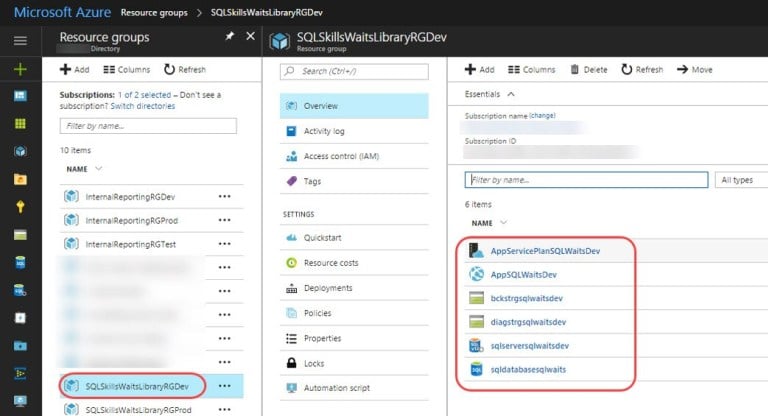Open Policies under Settings

click(x=354, y=313)
